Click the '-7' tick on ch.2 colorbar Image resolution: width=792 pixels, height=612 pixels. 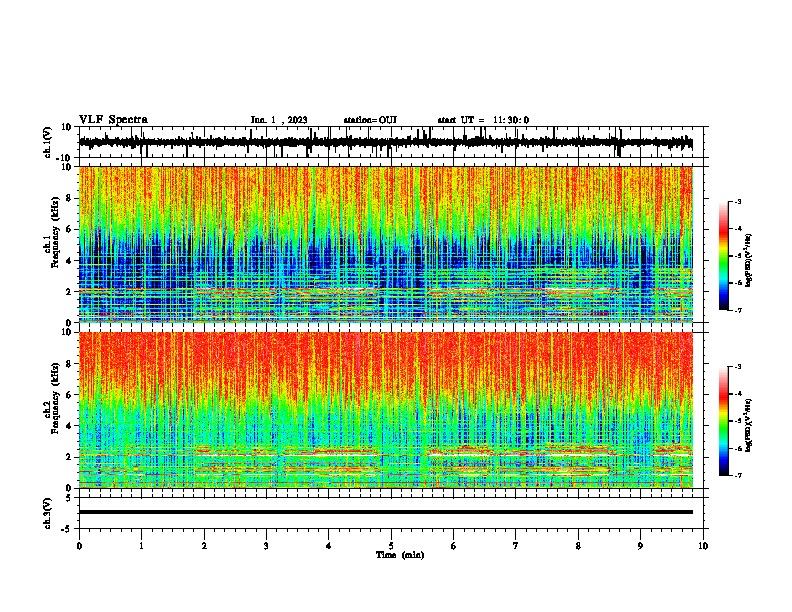[x=737, y=476]
